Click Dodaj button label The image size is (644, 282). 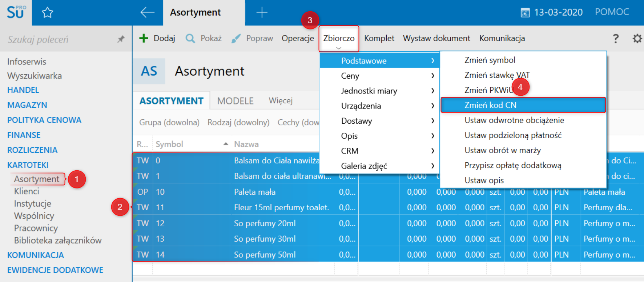tap(164, 38)
